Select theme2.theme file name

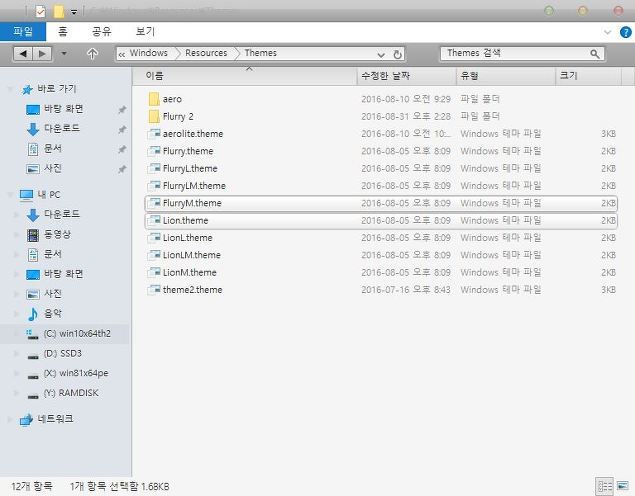192,290
